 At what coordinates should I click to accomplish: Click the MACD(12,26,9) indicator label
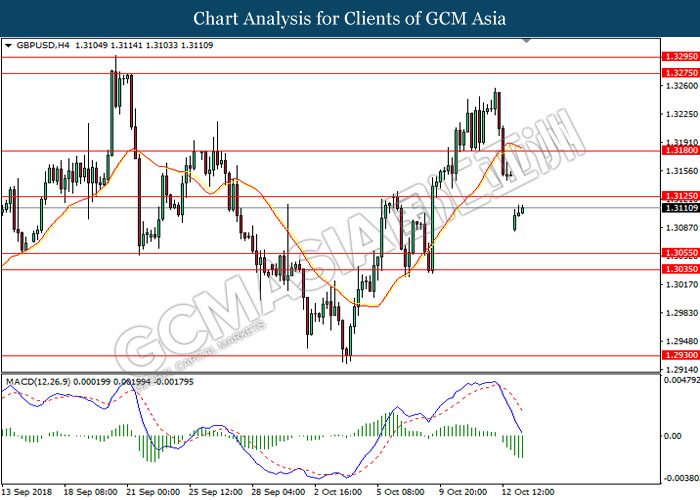click(x=38, y=382)
